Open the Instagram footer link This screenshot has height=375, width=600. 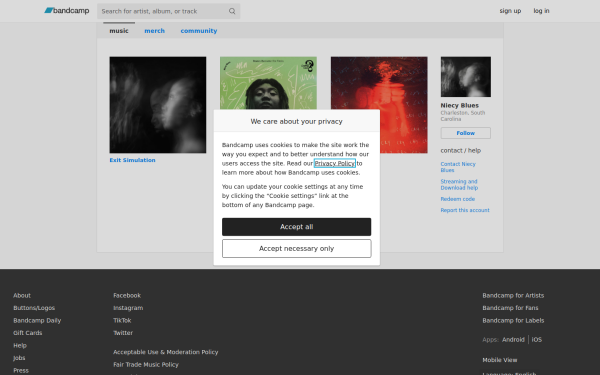pos(128,308)
